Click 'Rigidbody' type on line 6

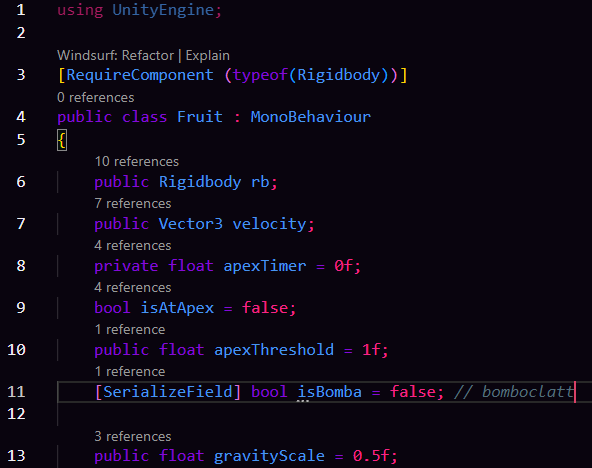(x=200, y=182)
